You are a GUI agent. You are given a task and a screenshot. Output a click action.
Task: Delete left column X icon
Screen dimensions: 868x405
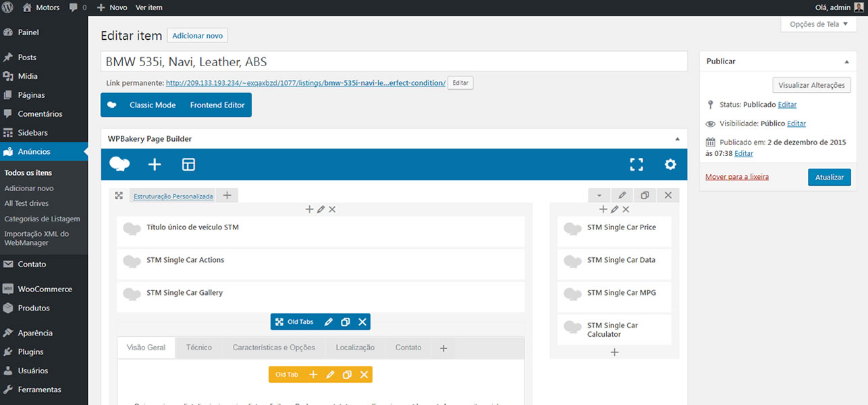332,209
